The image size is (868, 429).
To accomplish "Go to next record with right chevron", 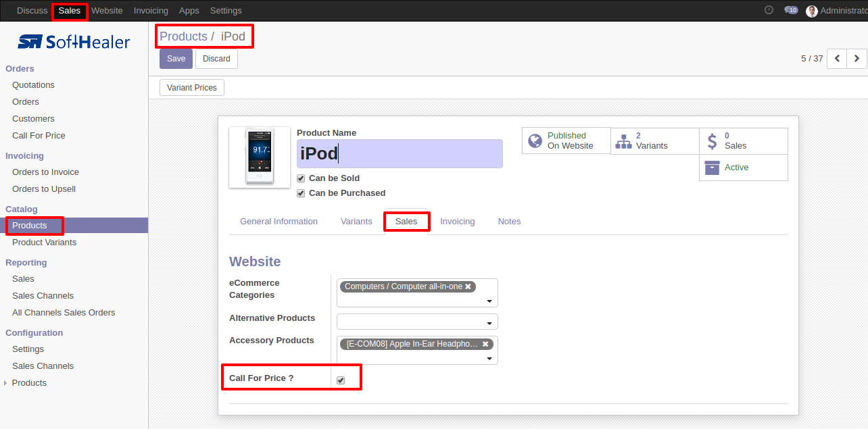I will (x=857, y=59).
